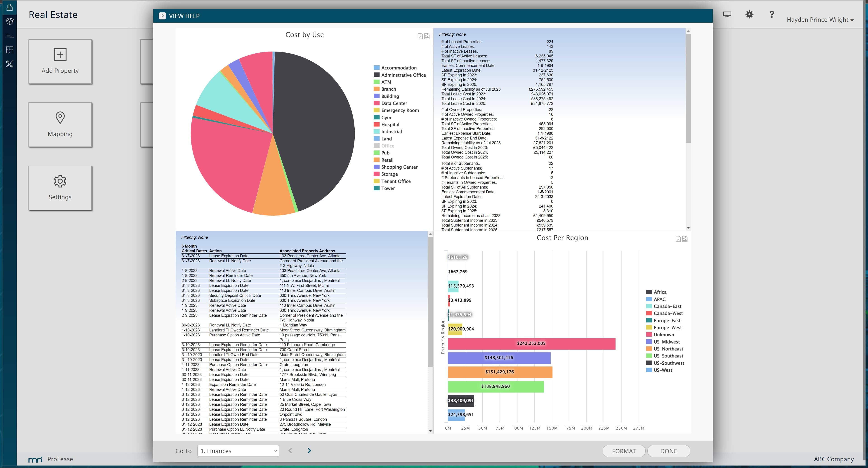Click the DONE button
This screenshot has height=468, width=868.
tap(668, 451)
